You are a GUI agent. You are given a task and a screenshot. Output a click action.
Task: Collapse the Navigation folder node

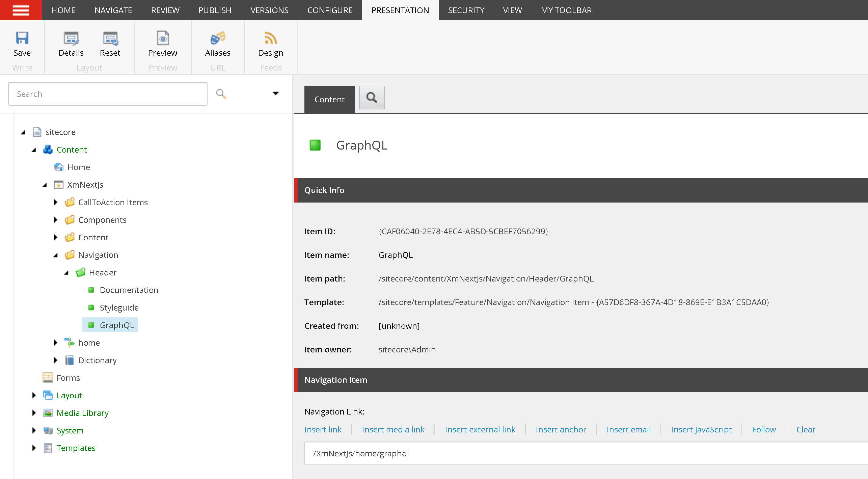tap(56, 255)
